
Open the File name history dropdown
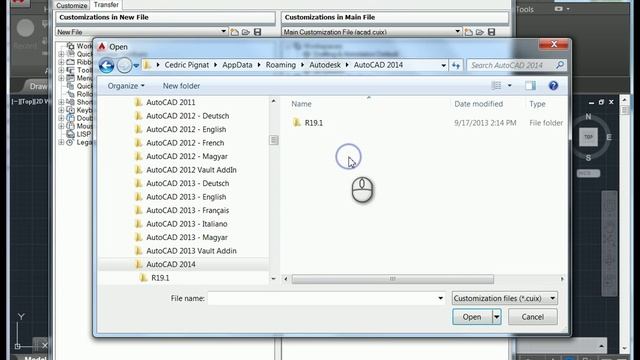click(440, 298)
